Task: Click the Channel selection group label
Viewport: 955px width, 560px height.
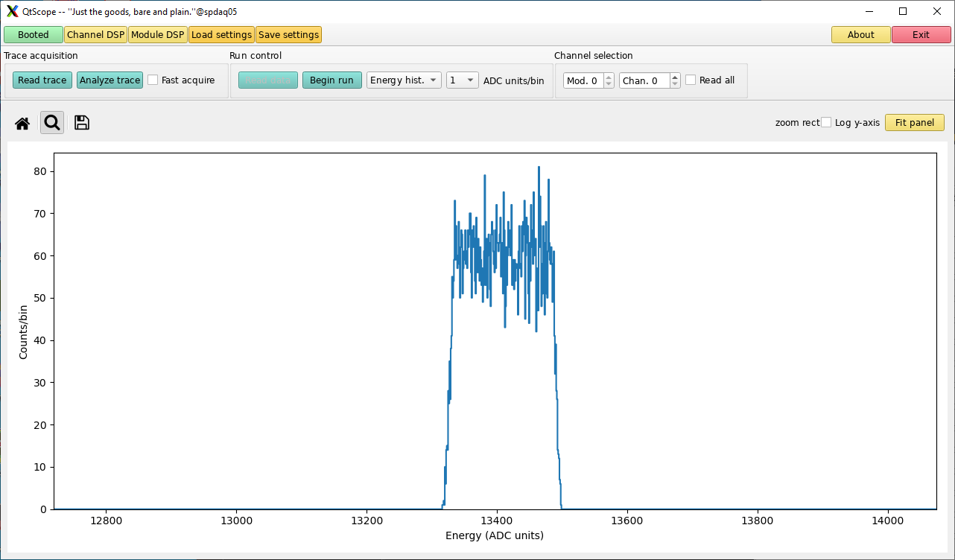Action: pyautogui.click(x=594, y=56)
